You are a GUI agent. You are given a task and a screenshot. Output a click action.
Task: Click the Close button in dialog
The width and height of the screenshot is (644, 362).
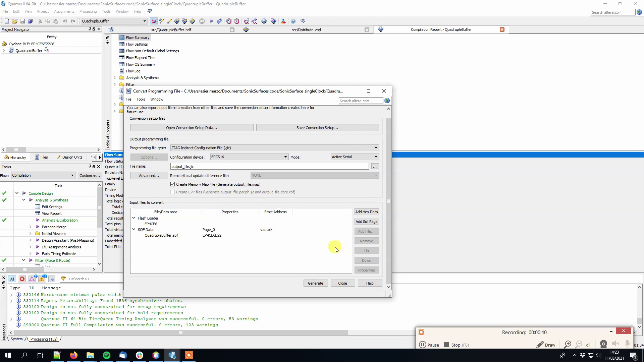(x=343, y=283)
